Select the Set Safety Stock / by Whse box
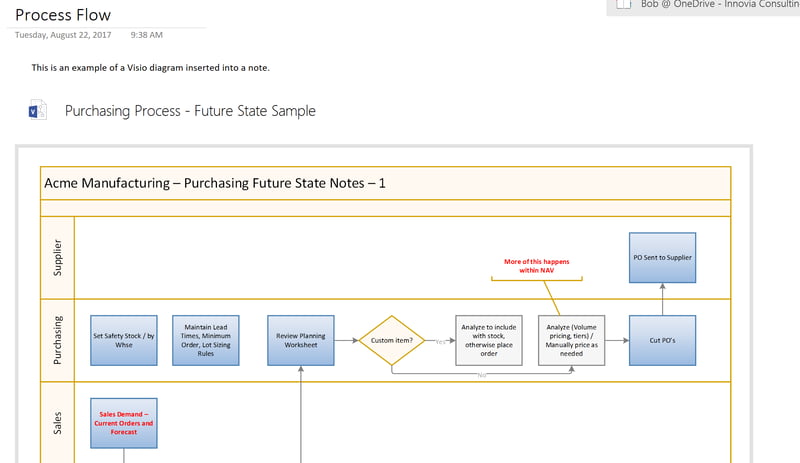 pos(124,340)
